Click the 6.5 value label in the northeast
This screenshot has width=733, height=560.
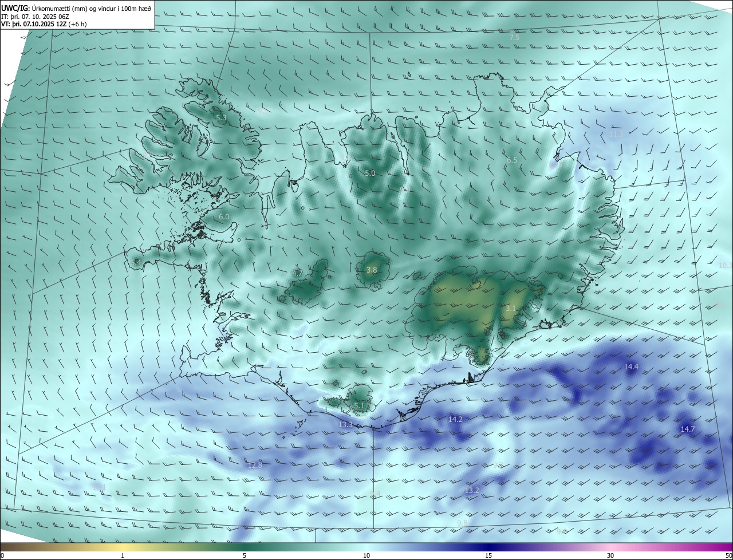click(x=512, y=160)
